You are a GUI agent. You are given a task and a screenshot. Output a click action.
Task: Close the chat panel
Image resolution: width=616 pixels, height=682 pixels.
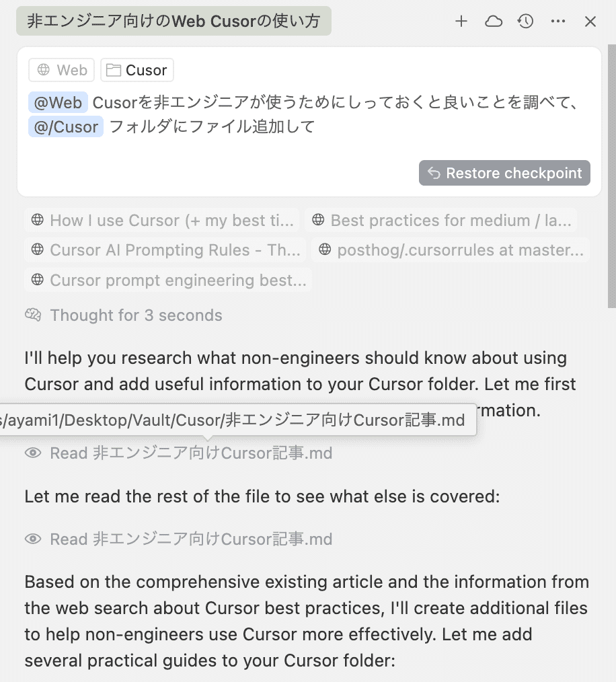[590, 22]
